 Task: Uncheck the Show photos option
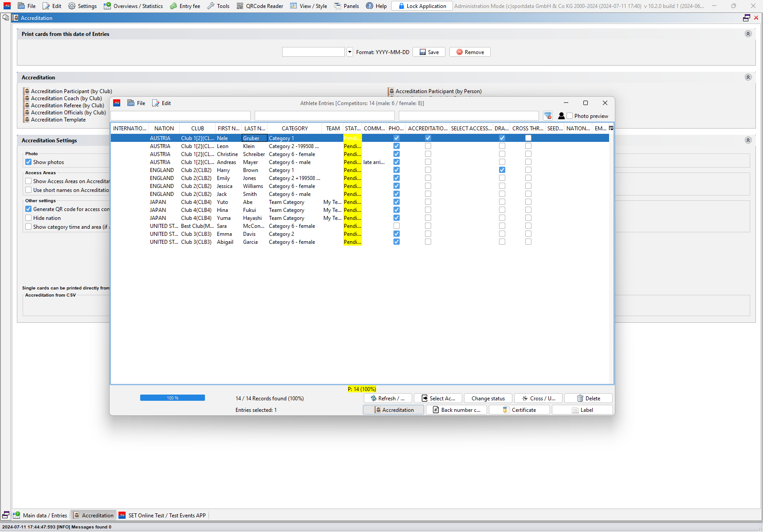pyautogui.click(x=29, y=162)
